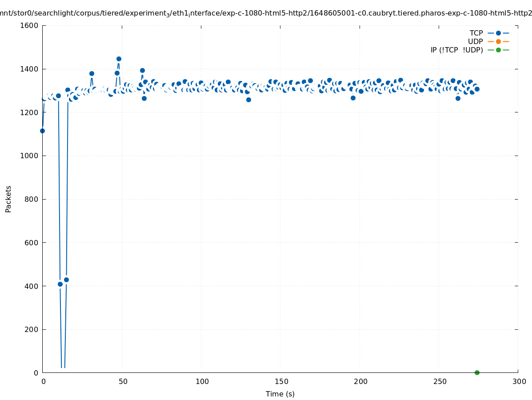
Task: Click the green data point on the x-axis
Action: pyautogui.click(x=477, y=372)
